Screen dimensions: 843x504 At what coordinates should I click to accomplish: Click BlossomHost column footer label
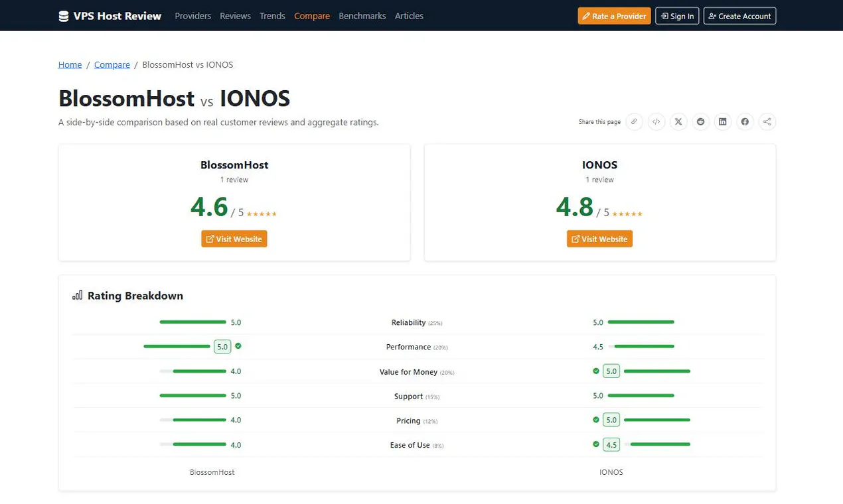(212, 472)
